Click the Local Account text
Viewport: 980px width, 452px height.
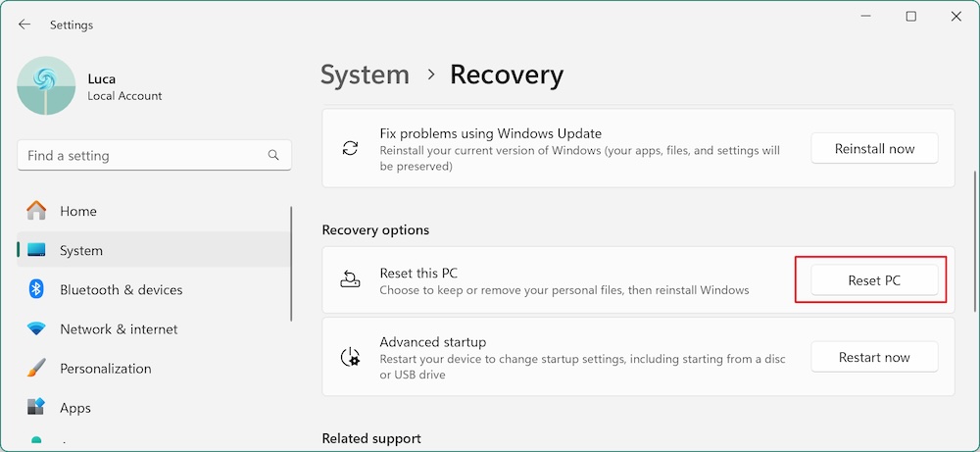click(124, 96)
